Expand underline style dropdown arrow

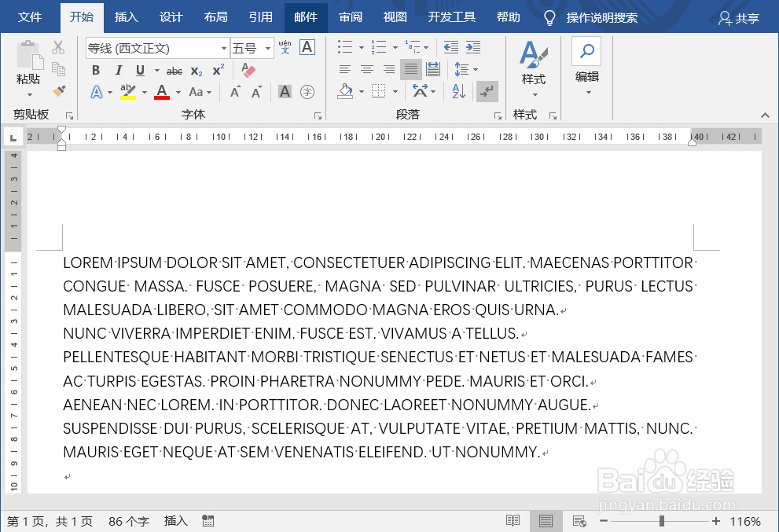pos(157,71)
